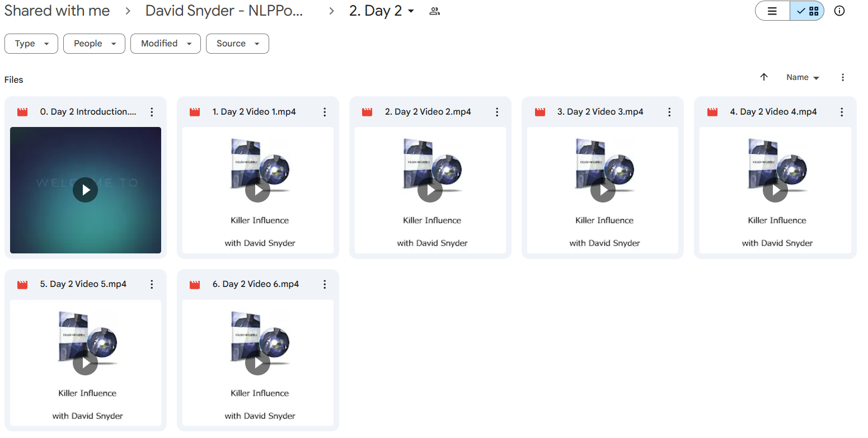
Task: Select file name 3. Day 2 Video 3.mp4
Action: click(x=600, y=112)
